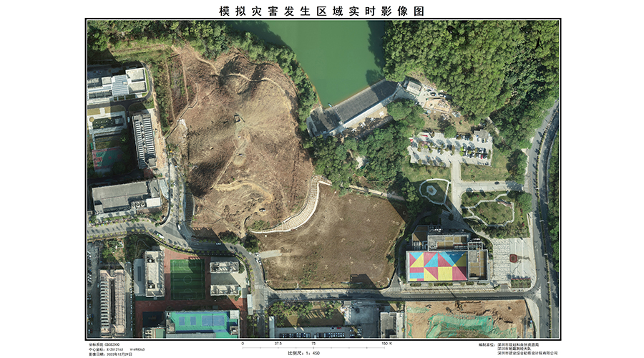Click the imagery date 2020年12月29日
Screen dimensions: 644x358
coord(119,354)
